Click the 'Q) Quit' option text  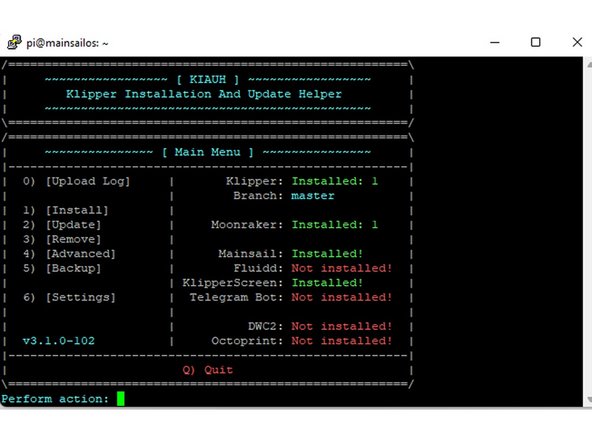(x=208, y=370)
